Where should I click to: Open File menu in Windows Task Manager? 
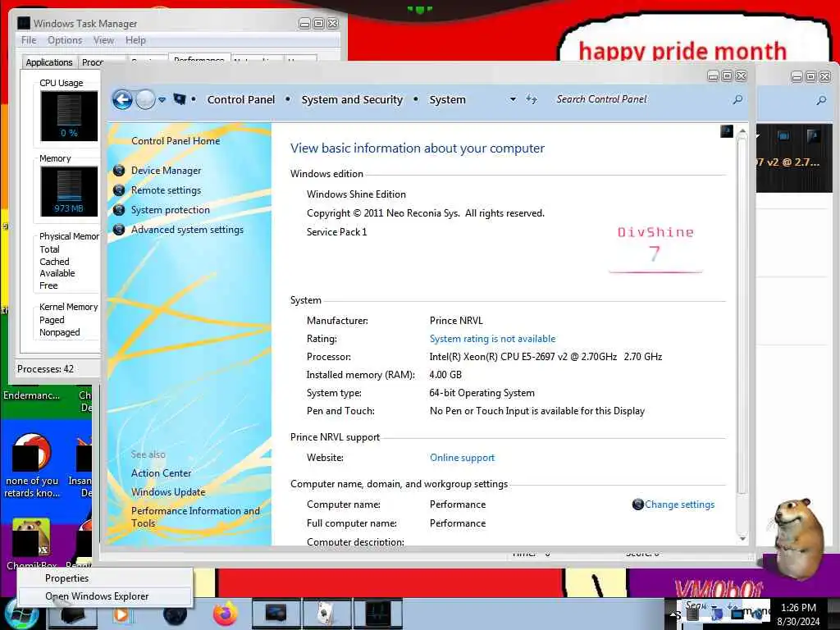[x=29, y=40]
